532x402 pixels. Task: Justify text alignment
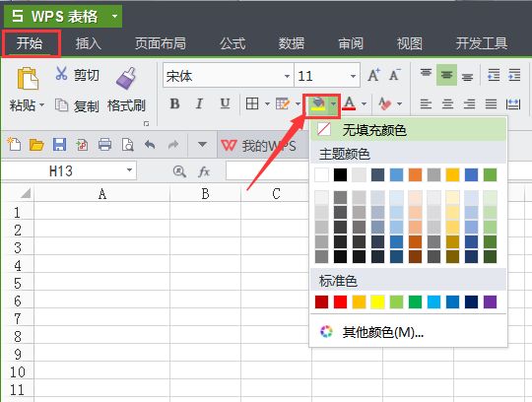(491, 103)
